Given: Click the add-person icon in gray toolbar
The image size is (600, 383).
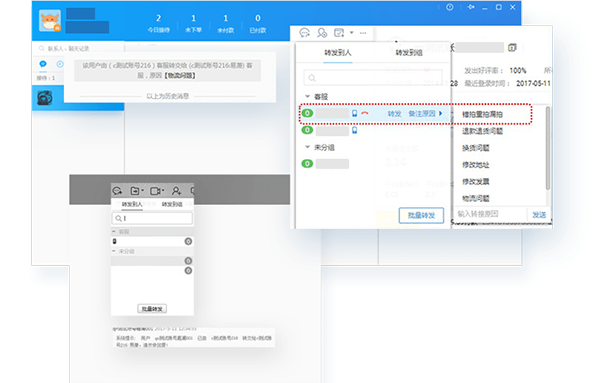Looking at the screenshot, I should [x=176, y=191].
